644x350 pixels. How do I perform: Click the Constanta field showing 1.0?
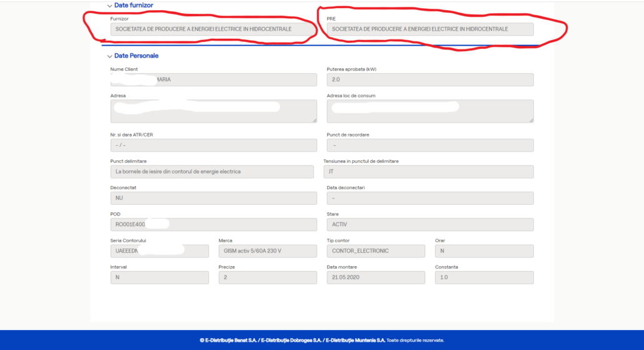tap(484, 277)
